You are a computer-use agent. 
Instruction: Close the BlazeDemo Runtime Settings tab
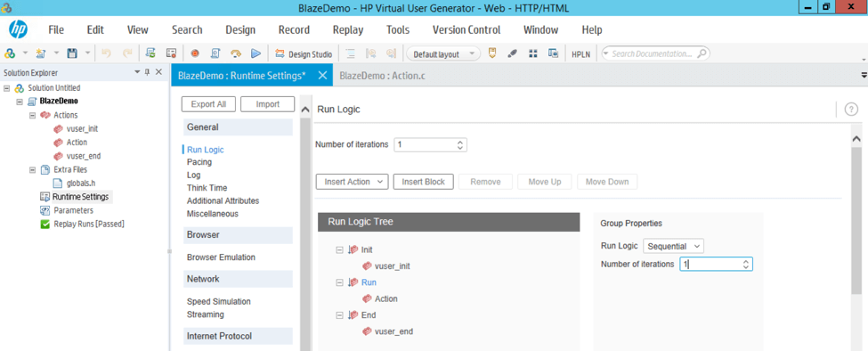pos(323,76)
